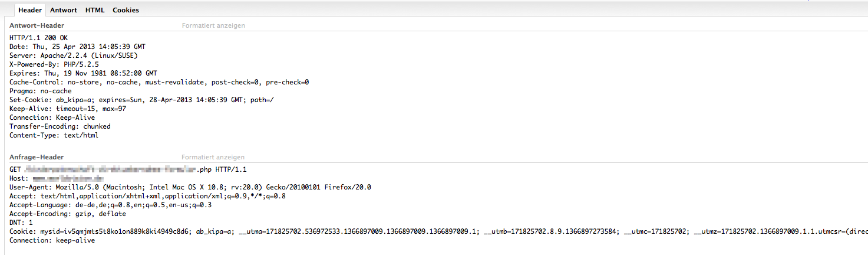The image size is (868, 255).
Task: Switch to the Header tab
Action: tap(30, 10)
